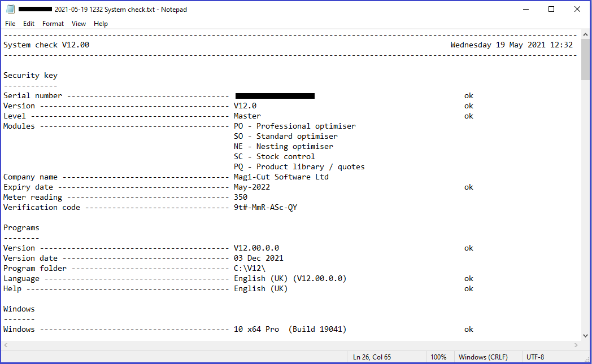
Task: Click 'English (UK) (V12.00.0.0)' language value
Action: click(290, 279)
